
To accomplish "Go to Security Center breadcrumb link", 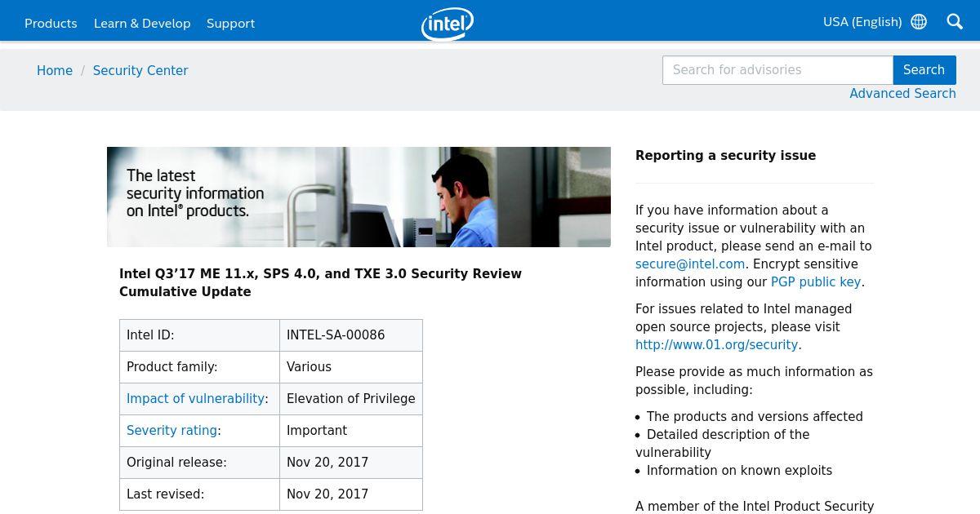I will [140, 71].
